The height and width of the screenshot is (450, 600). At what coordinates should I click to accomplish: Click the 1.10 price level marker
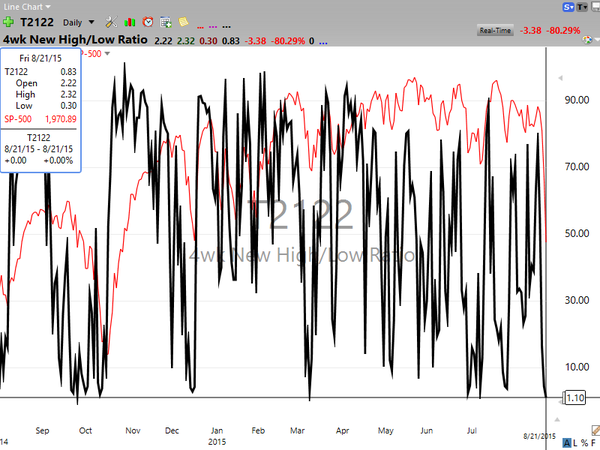(x=575, y=398)
